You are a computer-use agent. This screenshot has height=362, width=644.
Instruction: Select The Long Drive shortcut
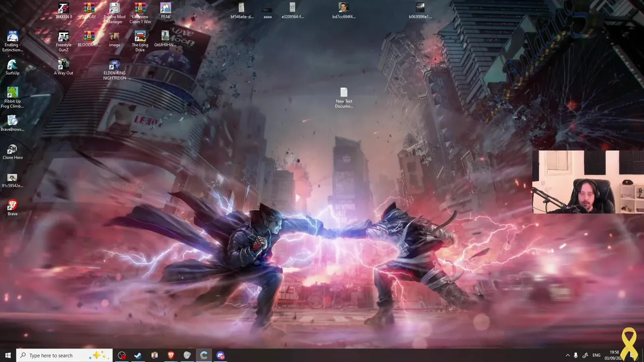pyautogui.click(x=140, y=41)
